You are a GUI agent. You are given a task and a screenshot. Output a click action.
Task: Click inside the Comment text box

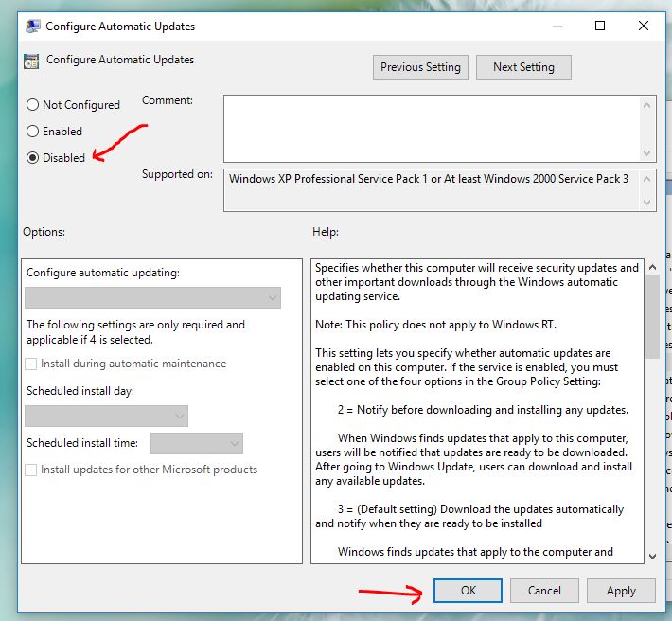click(x=432, y=128)
